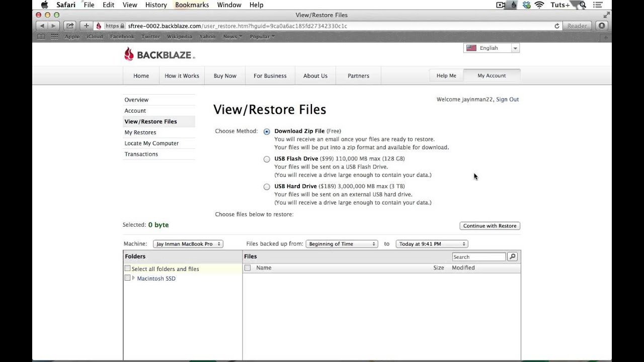Screen dimensions: 644x362
Task: Open the English language dropdown
Action: 492,48
